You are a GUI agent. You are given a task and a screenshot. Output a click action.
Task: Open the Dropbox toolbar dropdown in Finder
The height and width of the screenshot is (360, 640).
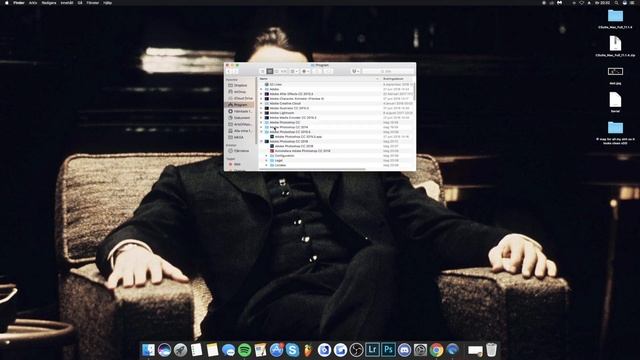pos(355,71)
